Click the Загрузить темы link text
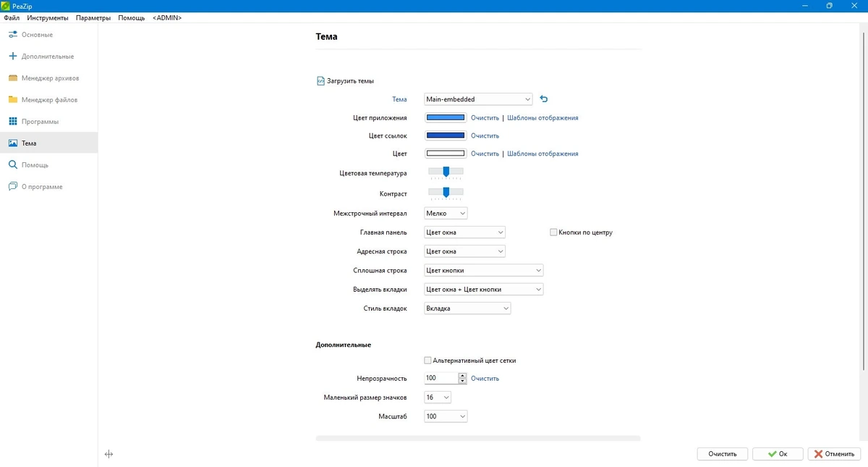Screen dimensions: 868x467 (x=350, y=81)
